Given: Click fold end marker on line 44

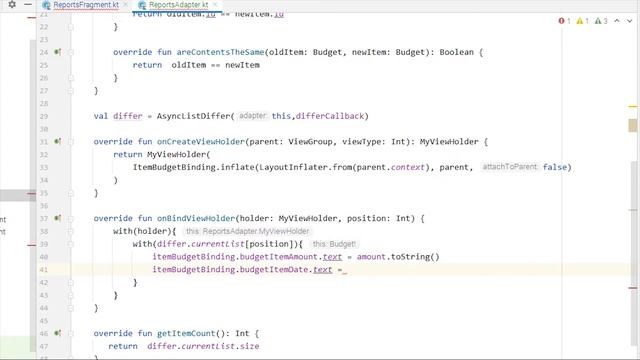Looking at the screenshot, I should tap(71, 308).
